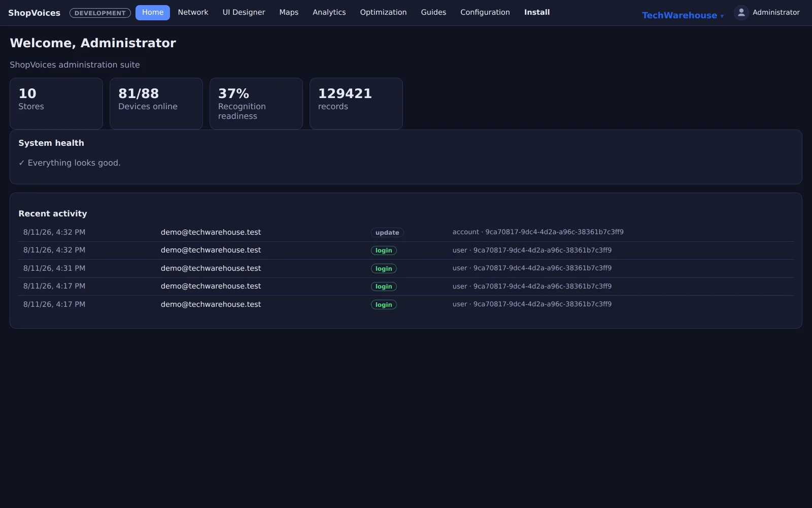Click the login badge in the second 4:32 PM row
Viewport: 812px width, 508px height.
pyautogui.click(x=384, y=250)
